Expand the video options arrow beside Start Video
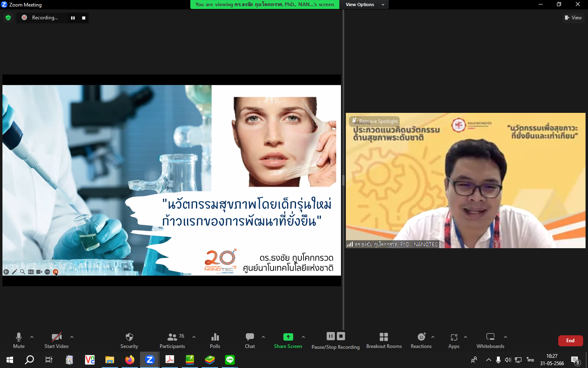The height and width of the screenshot is (368, 588). click(72, 337)
